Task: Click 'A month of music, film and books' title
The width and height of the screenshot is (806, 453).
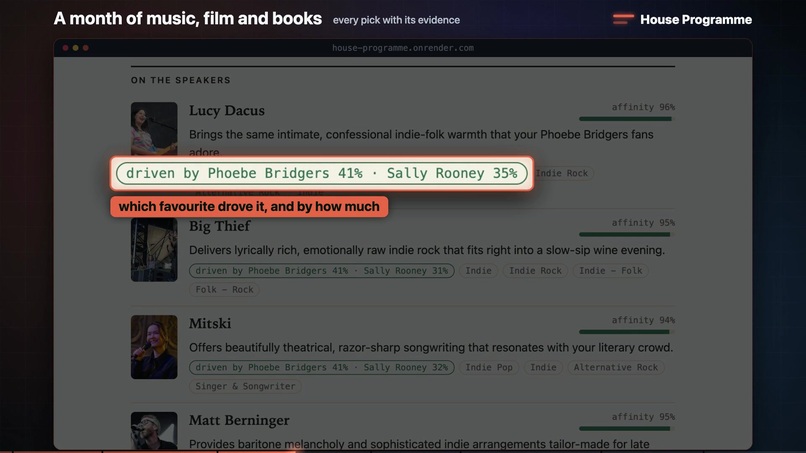Action: [x=188, y=19]
